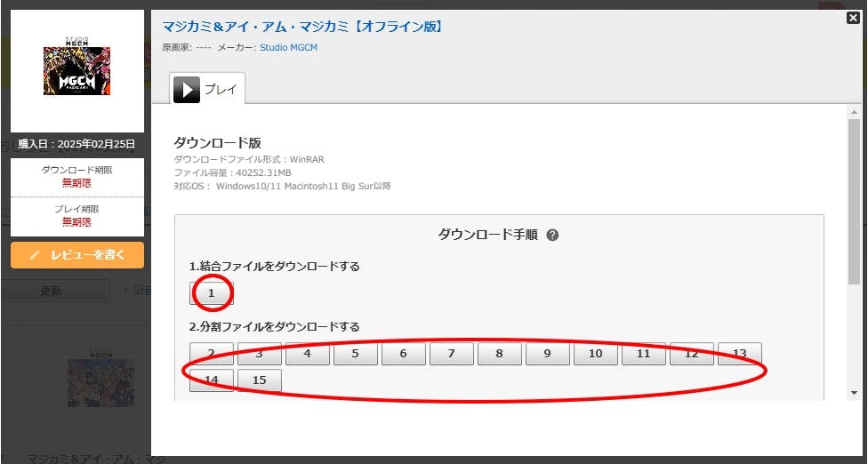The height and width of the screenshot is (464, 868).
Task: Click the scrollbar down arrow
Action: click(854, 392)
